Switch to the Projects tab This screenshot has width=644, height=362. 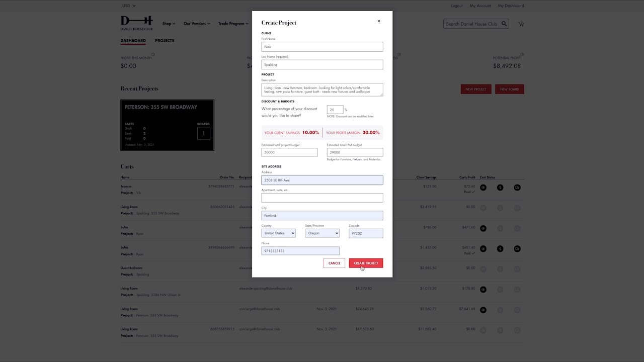tap(165, 40)
